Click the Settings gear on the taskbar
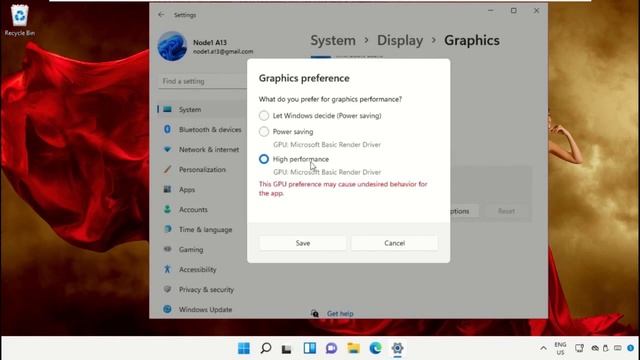 point(397,348)
